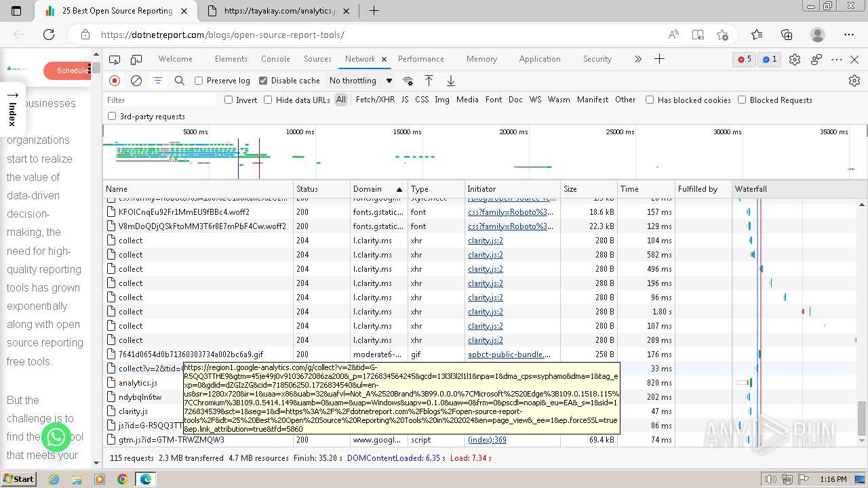Filter requests by Img type
The width and height of the screenshot is (868, 488).
point(442,100)
